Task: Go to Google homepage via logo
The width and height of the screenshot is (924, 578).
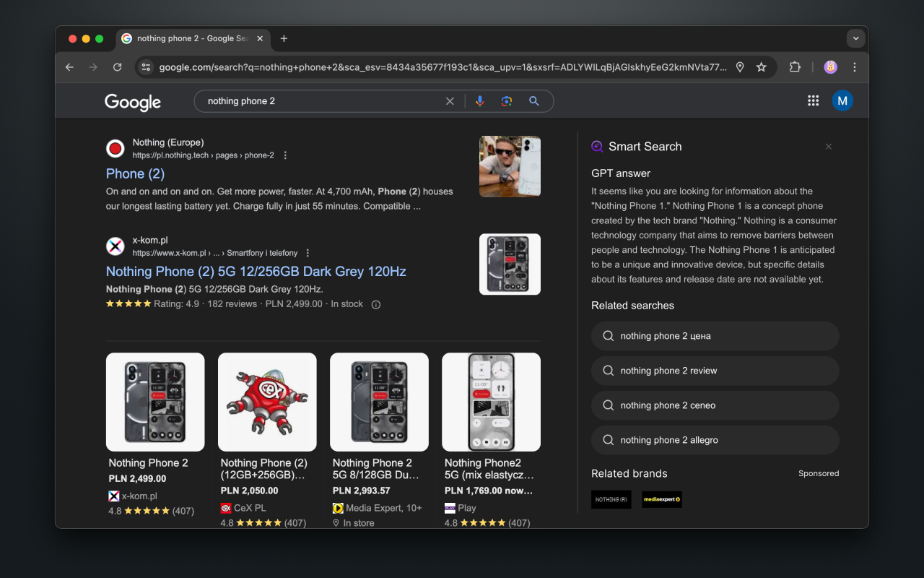Action: point(133,102)
